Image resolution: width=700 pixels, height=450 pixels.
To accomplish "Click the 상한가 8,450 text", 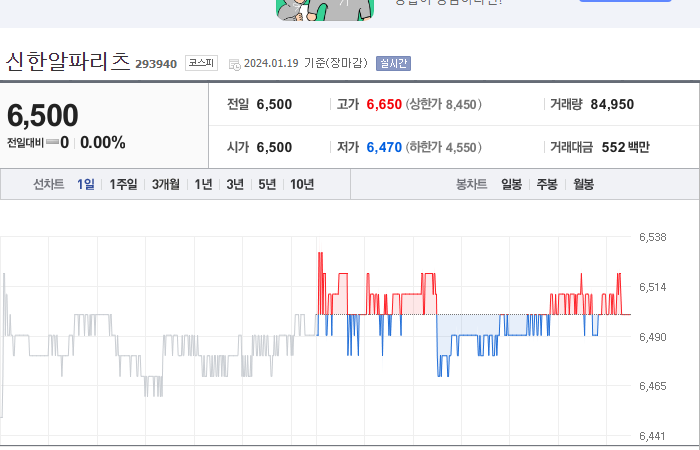I will pos(443,104).
